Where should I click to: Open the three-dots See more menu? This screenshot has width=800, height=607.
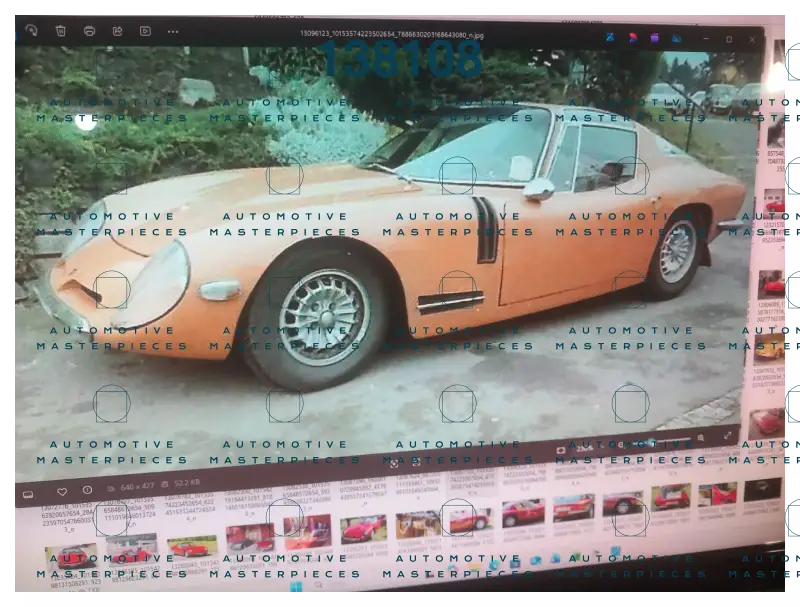tap(173, 32)
